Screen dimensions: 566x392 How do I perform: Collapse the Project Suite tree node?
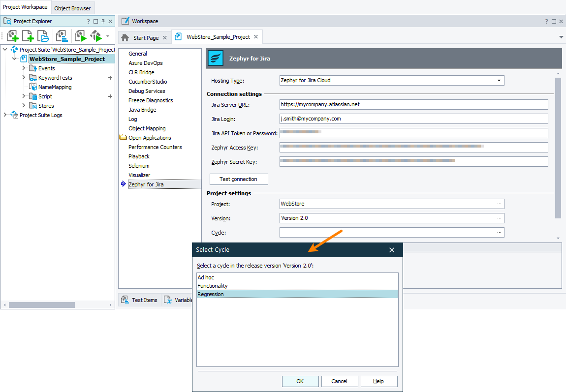5,49
